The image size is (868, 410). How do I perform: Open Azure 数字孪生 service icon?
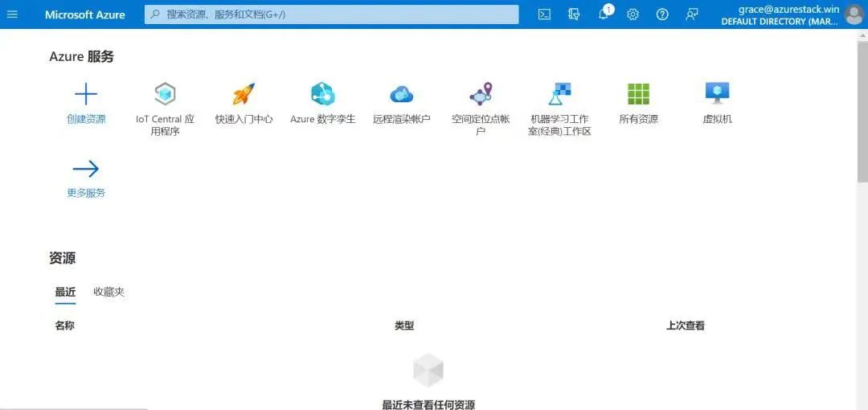(x=323, y=93)
